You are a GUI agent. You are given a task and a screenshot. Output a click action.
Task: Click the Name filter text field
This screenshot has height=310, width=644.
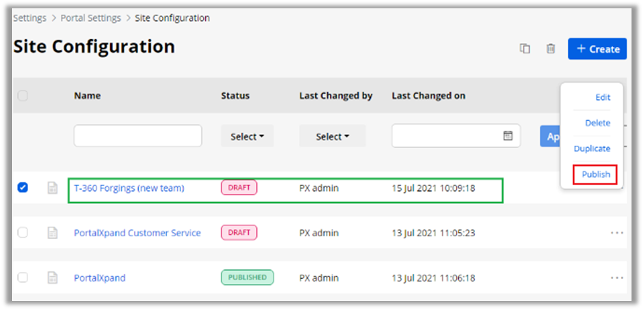pos(137,136)
